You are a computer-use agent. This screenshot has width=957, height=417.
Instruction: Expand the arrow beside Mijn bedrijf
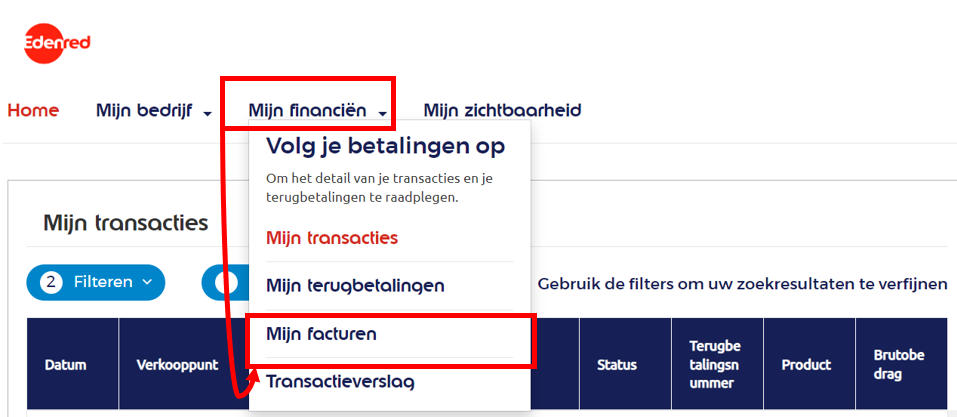pos(207,113)
